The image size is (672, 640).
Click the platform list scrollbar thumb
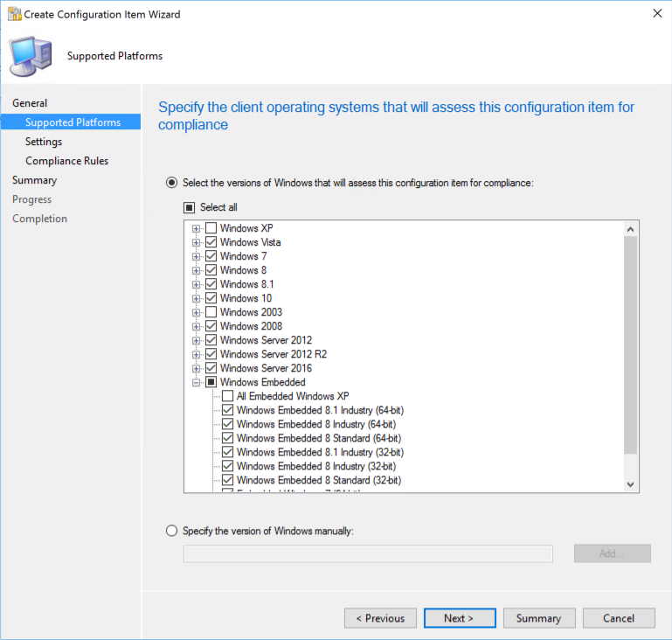tap(630, 344)
